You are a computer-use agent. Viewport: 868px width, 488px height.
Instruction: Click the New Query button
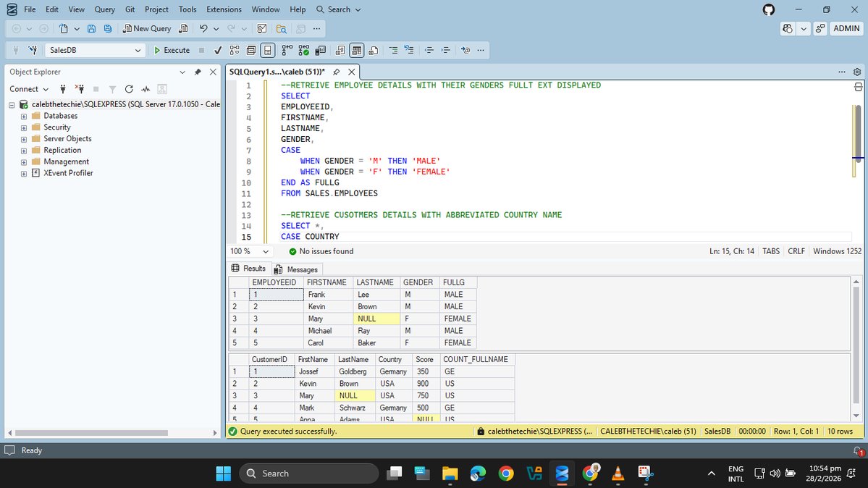[x=147, y=28]
